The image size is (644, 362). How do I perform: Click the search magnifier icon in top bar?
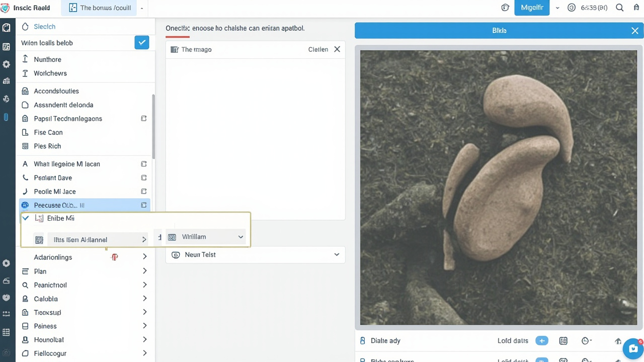(x=619, y=8)
